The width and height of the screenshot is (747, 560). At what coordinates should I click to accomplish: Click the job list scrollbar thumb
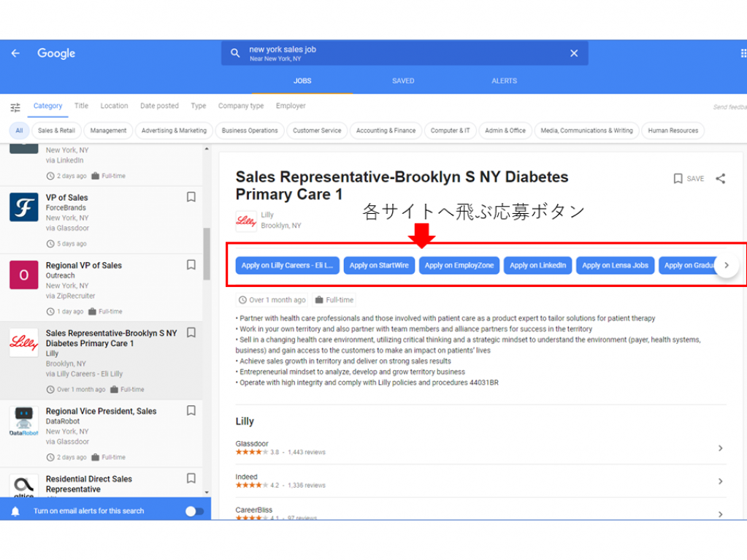click(x=207, y=254)
